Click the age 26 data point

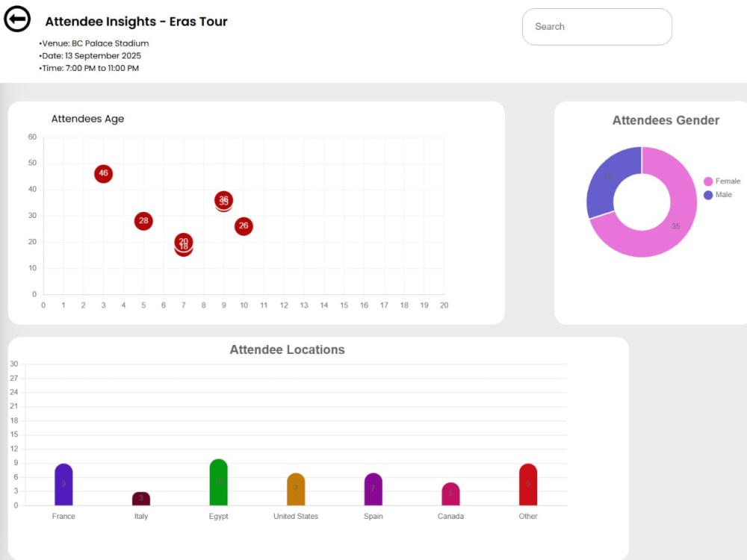(244, 226)
